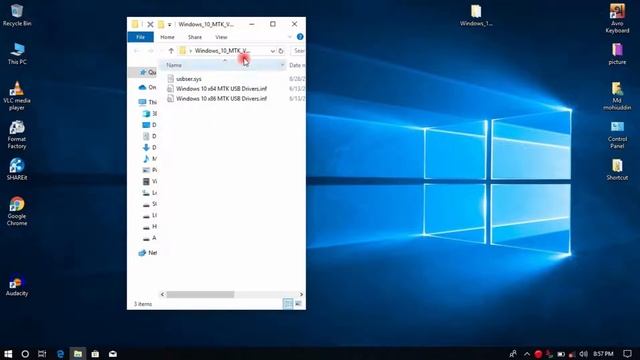The width and height of the screenshot is (640, 360).
Task: Click the quick access toolbar delete X icon
Action: (x=150, y=24)
